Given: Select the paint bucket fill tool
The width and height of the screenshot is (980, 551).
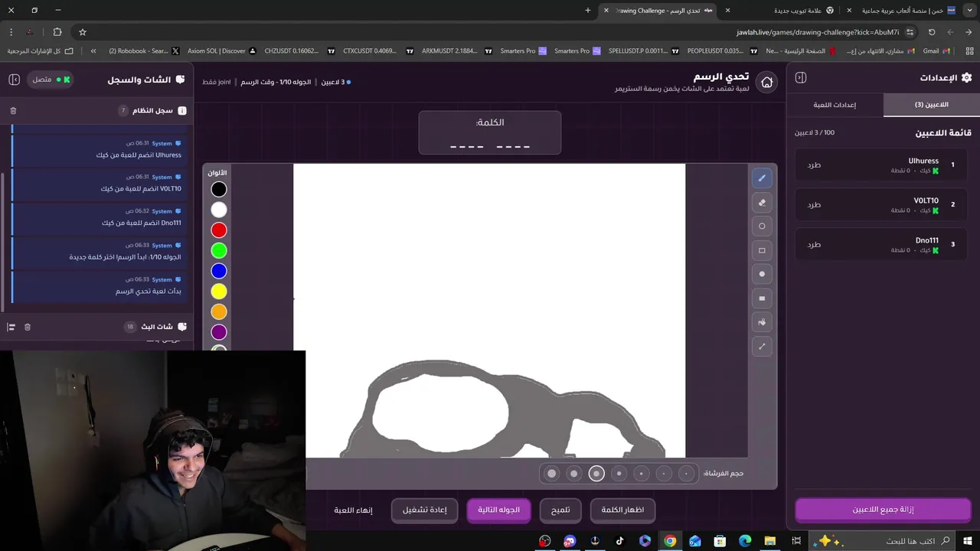Looking at the screenshot, I should (762, 322).
